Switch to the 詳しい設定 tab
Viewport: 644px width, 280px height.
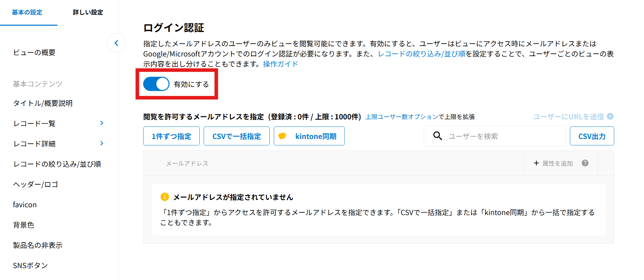88,13
